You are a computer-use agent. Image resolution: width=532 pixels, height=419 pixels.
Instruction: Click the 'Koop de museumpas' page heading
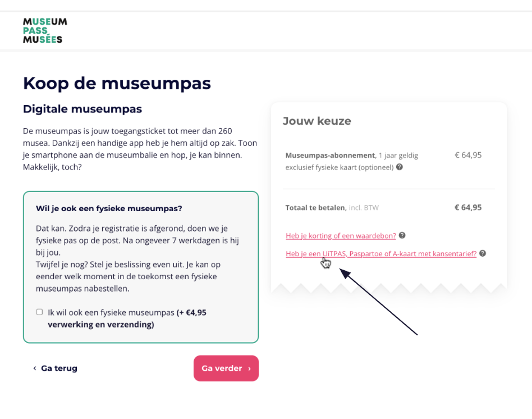[117, 83]
